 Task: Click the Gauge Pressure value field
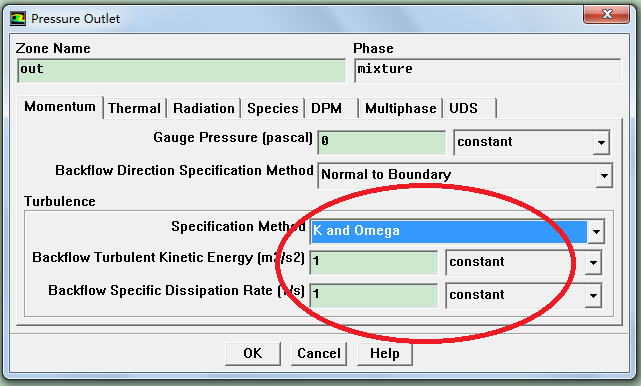click(x=382, y=142)
